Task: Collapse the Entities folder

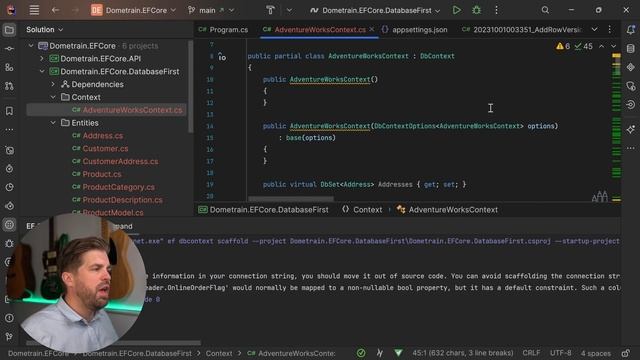Action: coord(53,122)
